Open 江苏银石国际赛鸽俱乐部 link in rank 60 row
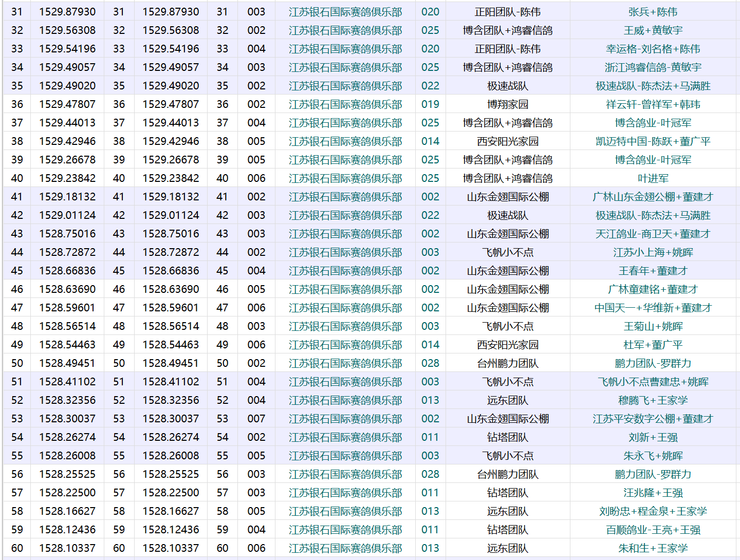740x560 pixels. click(345, 548)
